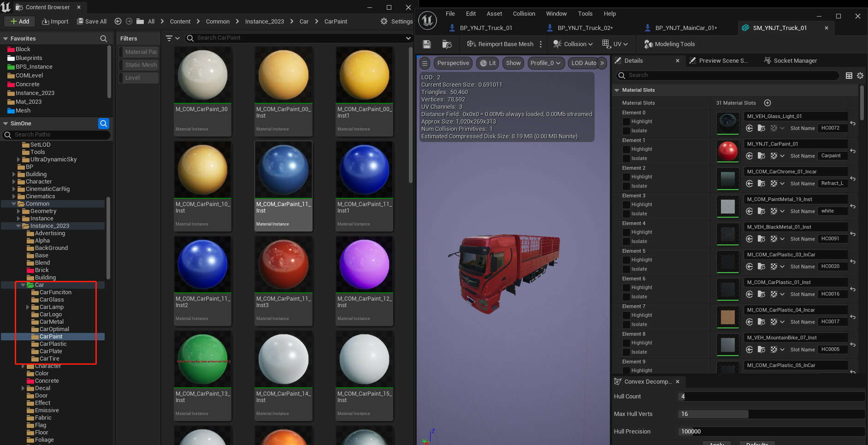Open the Collision toolbar dropdown
Viewport: 868px width, 445px height.
tap(573, 44)
